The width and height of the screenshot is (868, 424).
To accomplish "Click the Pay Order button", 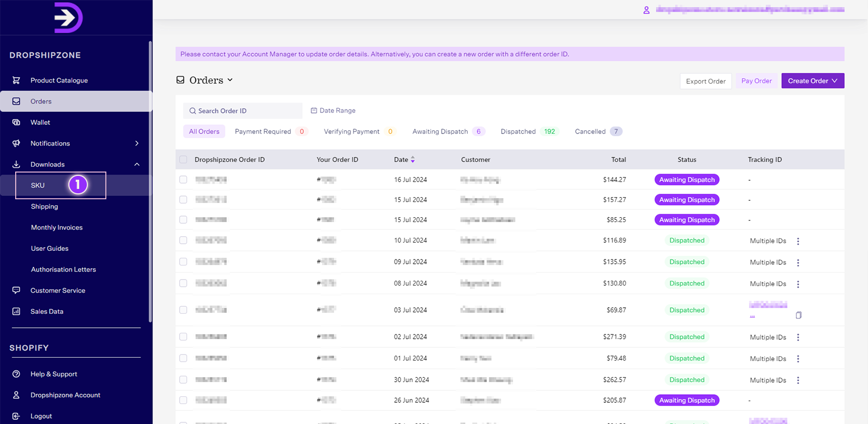I will point(757,81).
